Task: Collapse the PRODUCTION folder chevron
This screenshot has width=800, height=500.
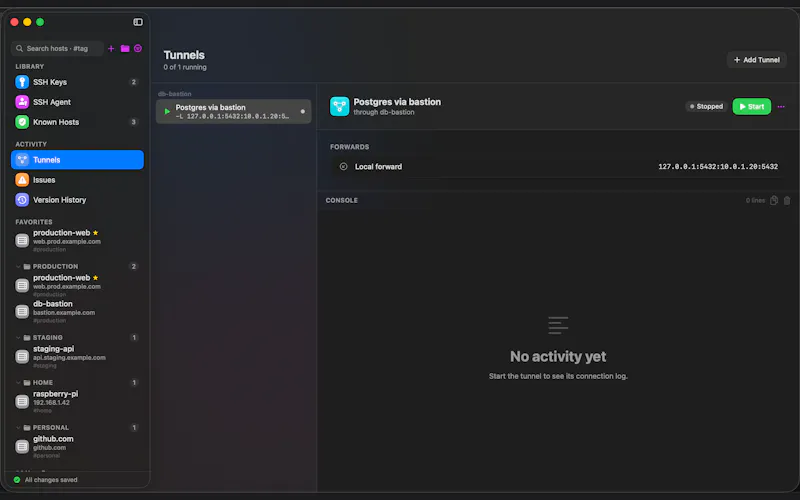Action: (x=18, y=266)
